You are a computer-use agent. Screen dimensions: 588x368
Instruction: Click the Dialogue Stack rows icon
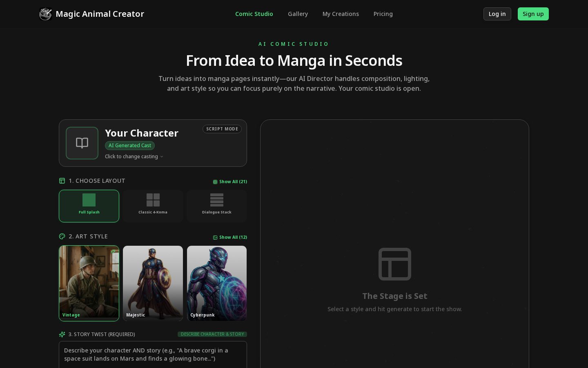tap(217, 200)
